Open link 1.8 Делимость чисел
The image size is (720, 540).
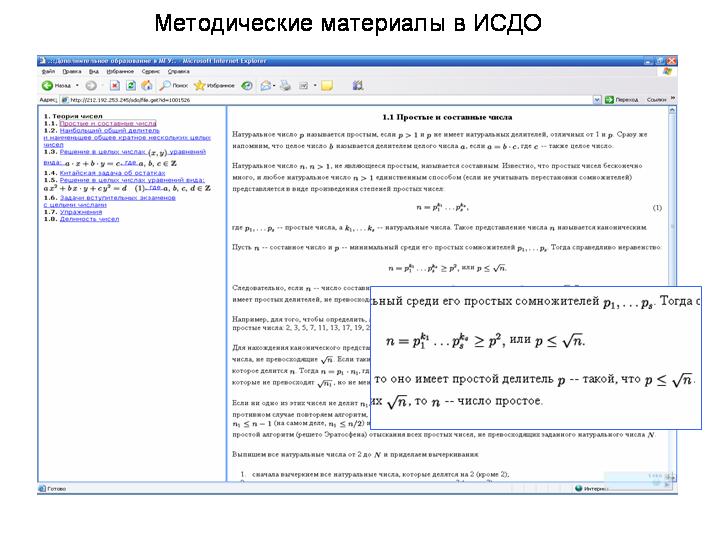pyautogui.click(x=90, y=219)
